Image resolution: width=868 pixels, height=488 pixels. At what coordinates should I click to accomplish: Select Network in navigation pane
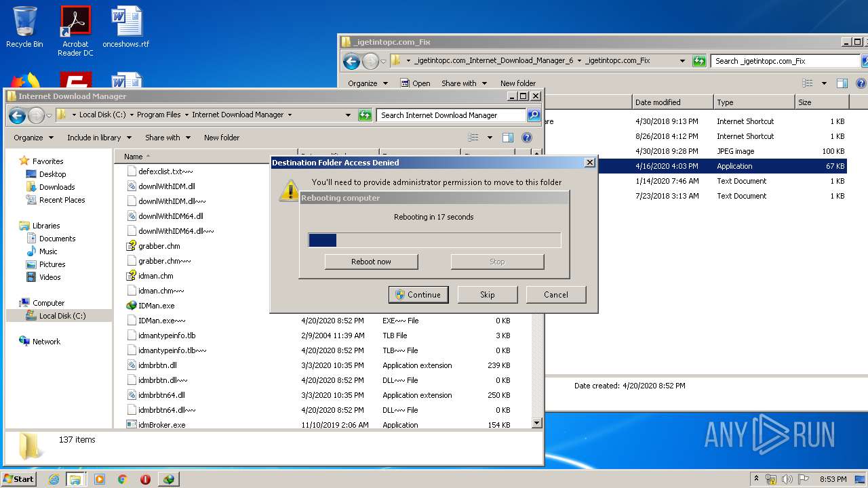point(46,342)
